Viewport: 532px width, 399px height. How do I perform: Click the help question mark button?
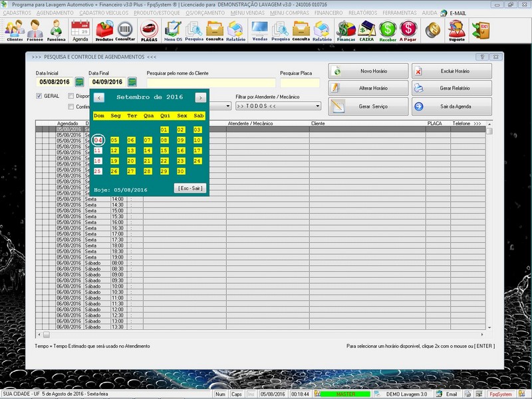pyautogui.click(x=481, y=57)
